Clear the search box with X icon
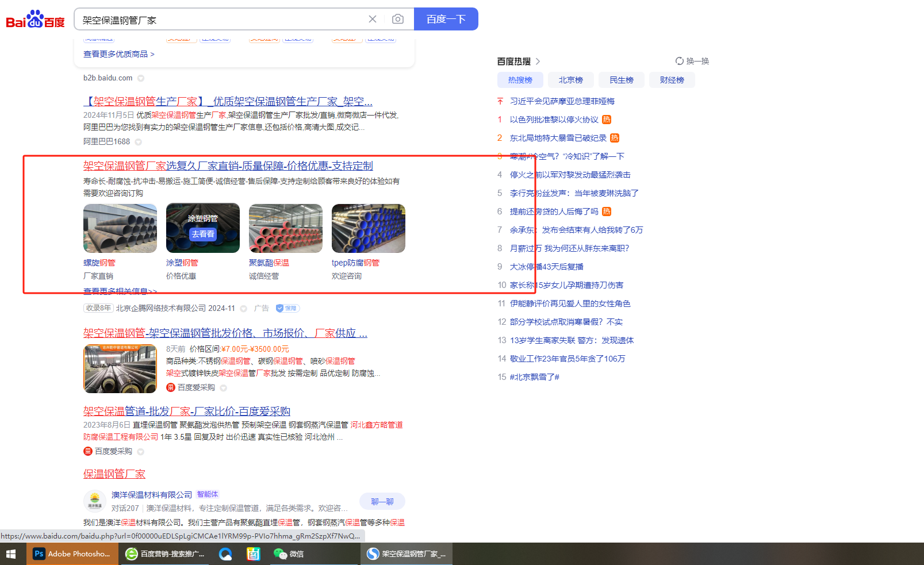 point(373,19)
